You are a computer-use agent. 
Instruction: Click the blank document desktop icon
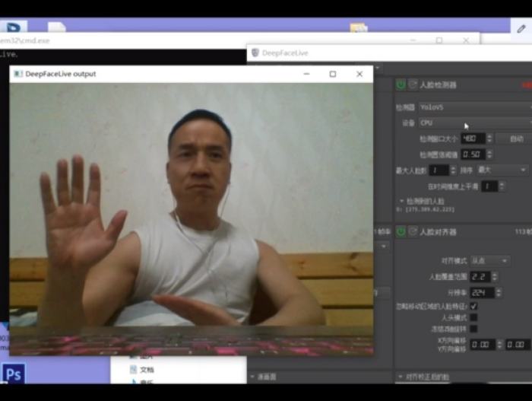pos(57,27)
